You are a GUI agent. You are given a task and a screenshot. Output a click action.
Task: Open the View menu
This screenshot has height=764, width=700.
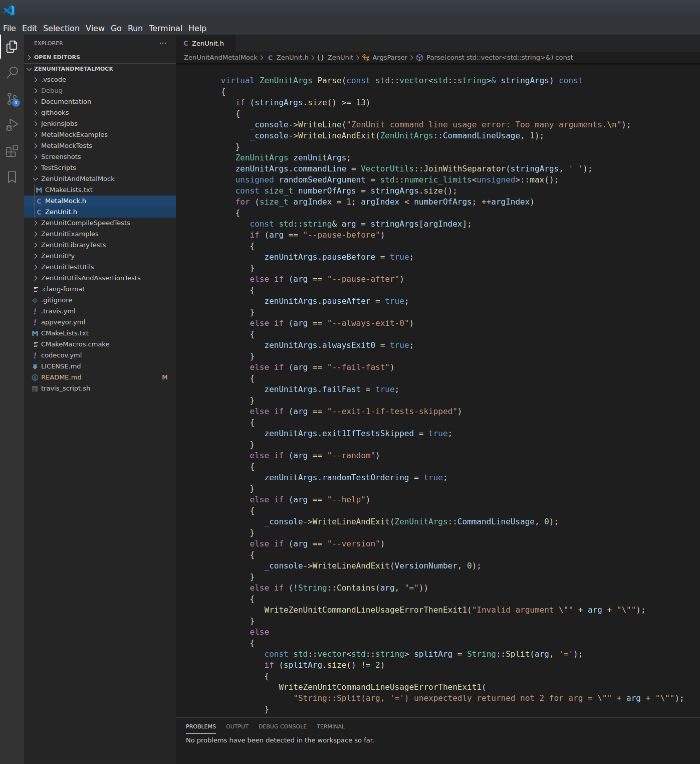click(x=95, y=28)
